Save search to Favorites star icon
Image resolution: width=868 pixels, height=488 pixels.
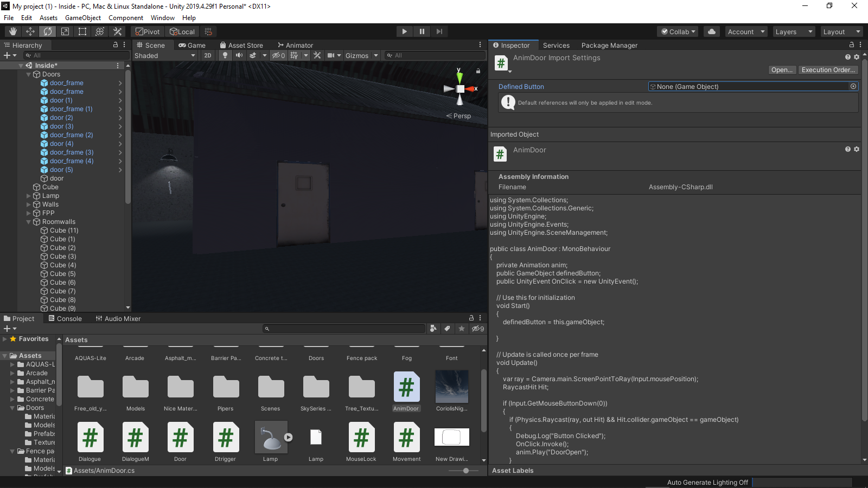click(462, 328)
